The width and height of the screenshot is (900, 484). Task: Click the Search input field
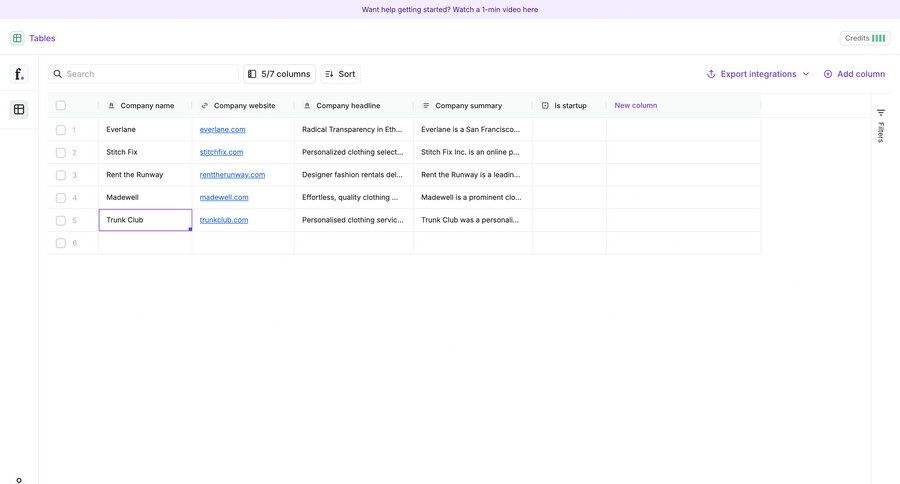click(150, 74)
